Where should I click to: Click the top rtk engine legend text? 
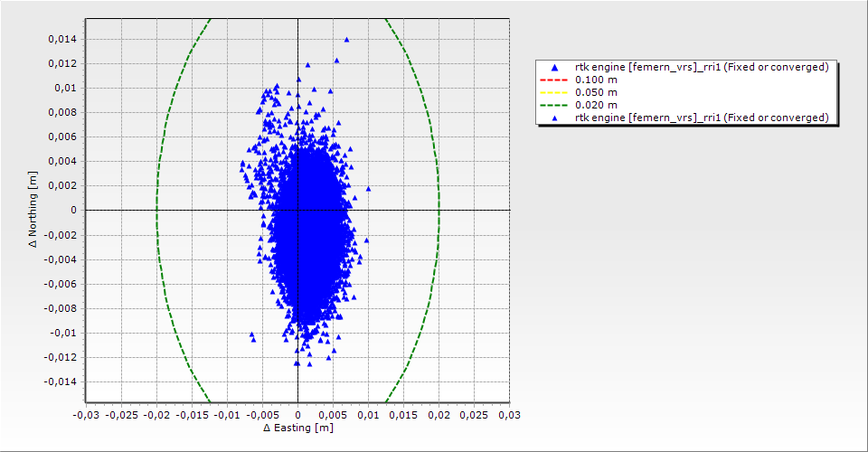702,67
